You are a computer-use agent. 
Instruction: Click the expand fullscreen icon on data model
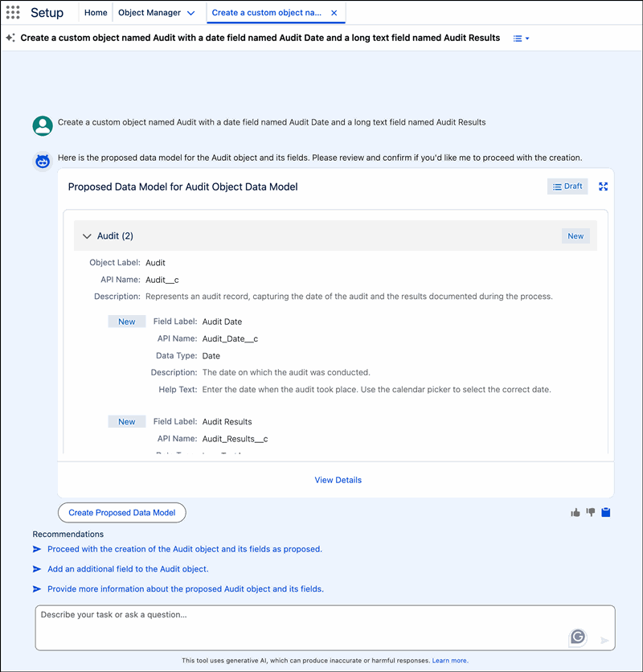pos(603,186)
